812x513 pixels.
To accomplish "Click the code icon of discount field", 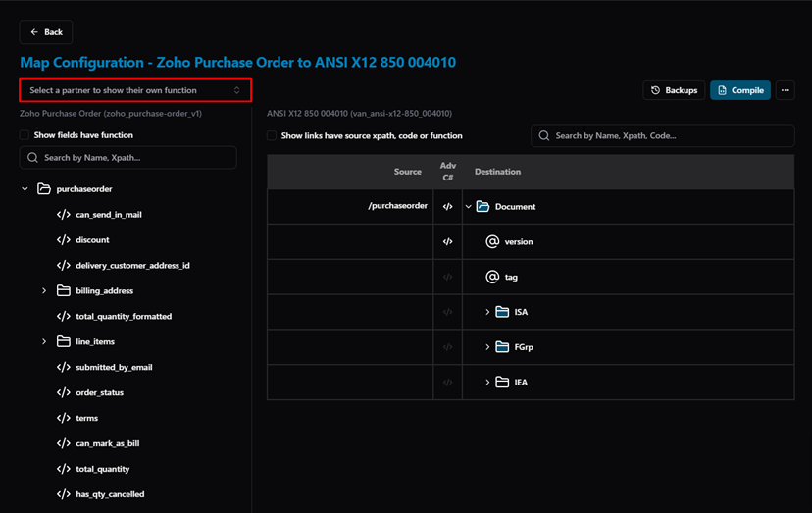I will (63, 240).
